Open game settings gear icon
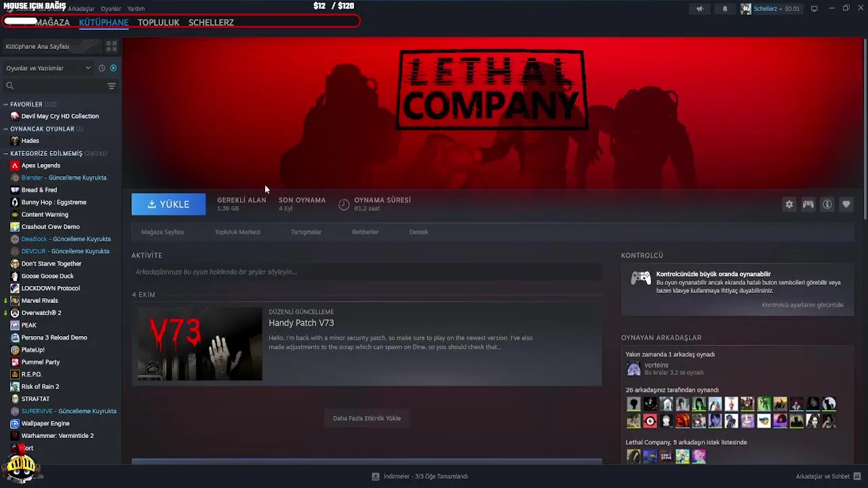 point(789,204)
